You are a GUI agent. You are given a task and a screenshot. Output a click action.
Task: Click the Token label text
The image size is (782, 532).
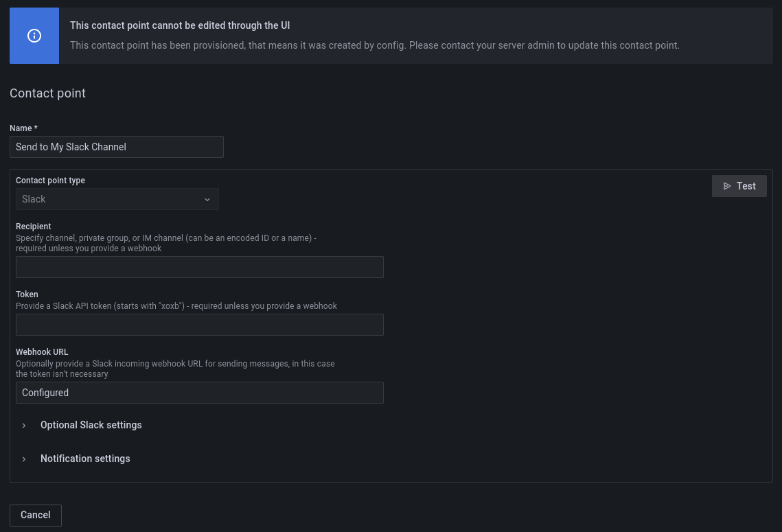pyautogui.click(x=27, y=294)
